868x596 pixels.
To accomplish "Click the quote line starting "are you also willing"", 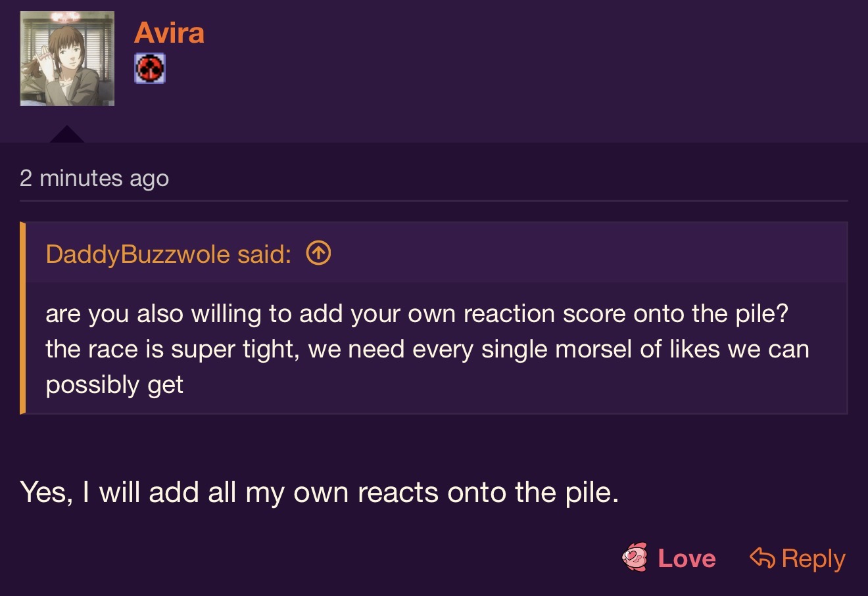I will pos(416,313).
